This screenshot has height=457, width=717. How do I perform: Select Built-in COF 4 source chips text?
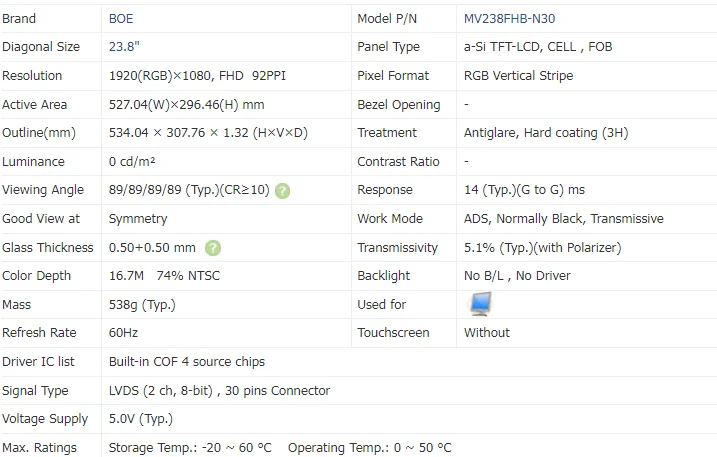187,362
